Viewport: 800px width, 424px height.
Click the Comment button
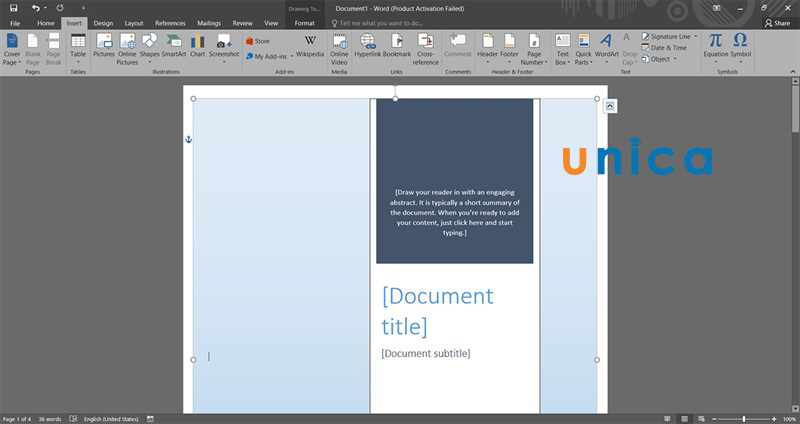pyautogui.click(x=458, y=46)
